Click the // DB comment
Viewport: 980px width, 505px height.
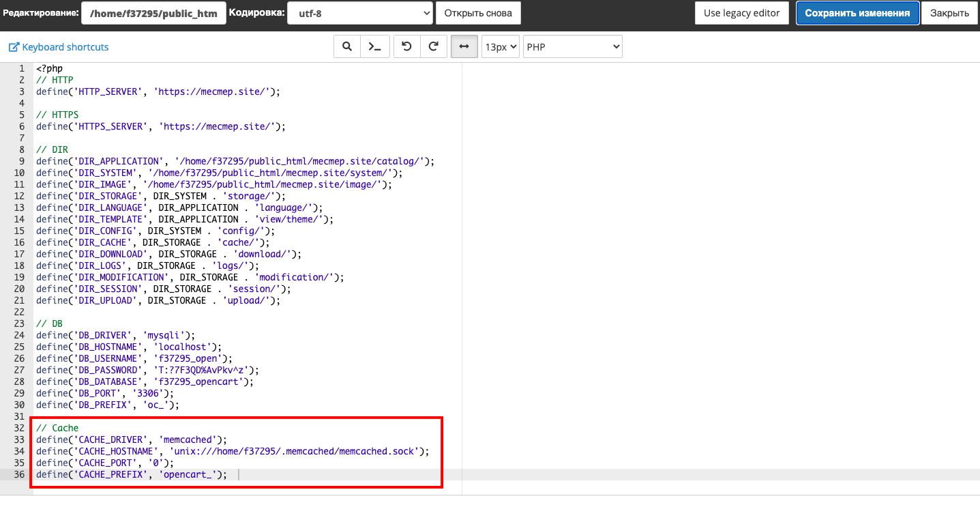49,323
